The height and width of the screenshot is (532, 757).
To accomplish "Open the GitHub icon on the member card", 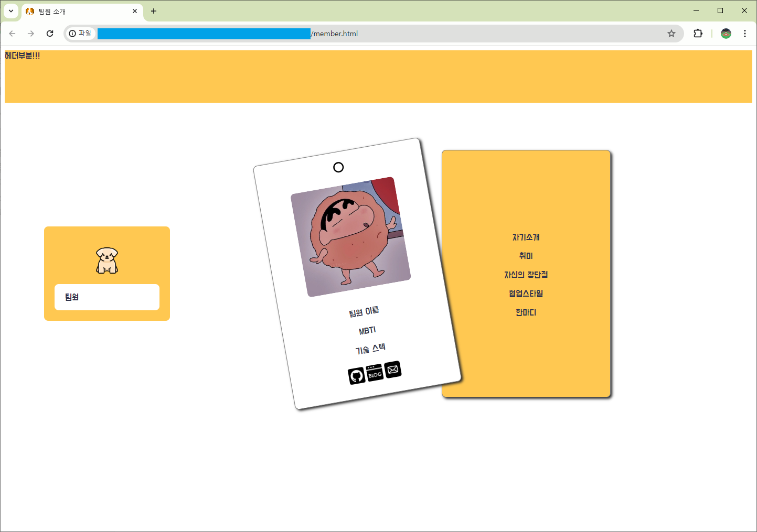I will pos(357,376).
